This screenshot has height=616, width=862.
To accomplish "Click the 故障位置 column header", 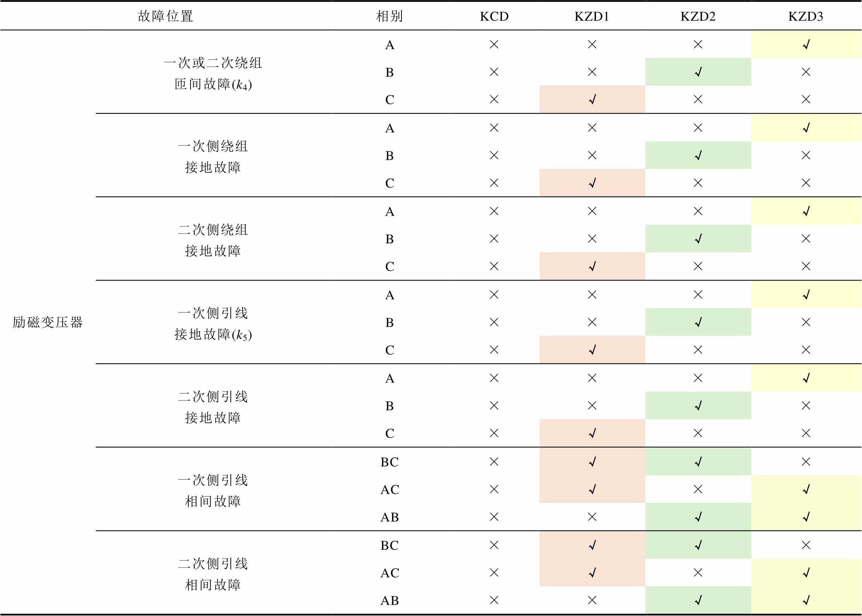I will (165, 16).
